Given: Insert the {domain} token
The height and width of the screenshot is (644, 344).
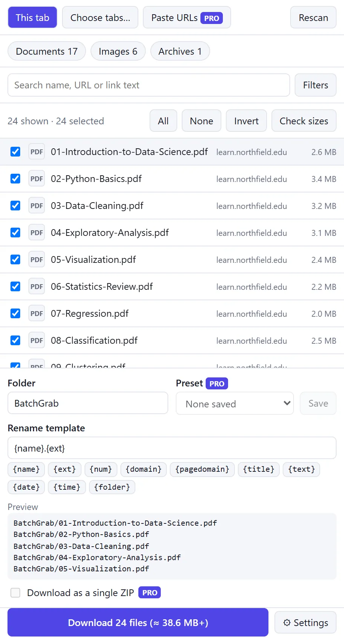Looking at the screenshot, I should [144, 469].
